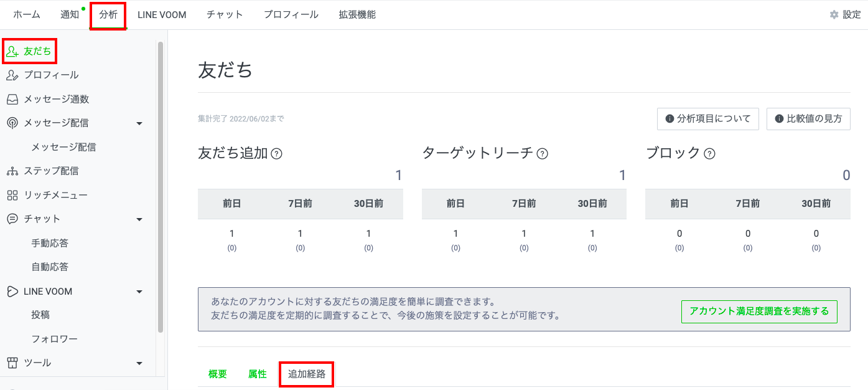Expand the メッセージ配信 sidebar section
This screenshot has width=868, height=390.
click(x=139, y=123)
